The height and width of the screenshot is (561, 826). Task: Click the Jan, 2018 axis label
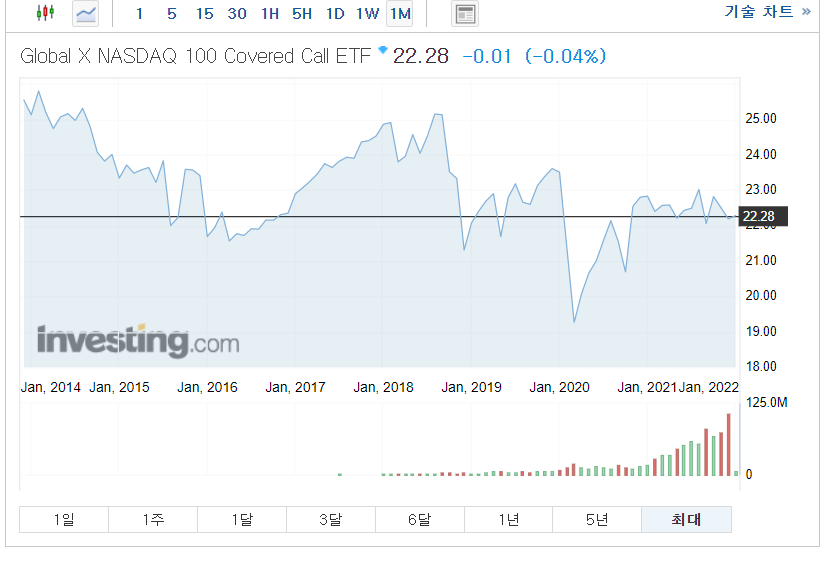tap(383, 387)
